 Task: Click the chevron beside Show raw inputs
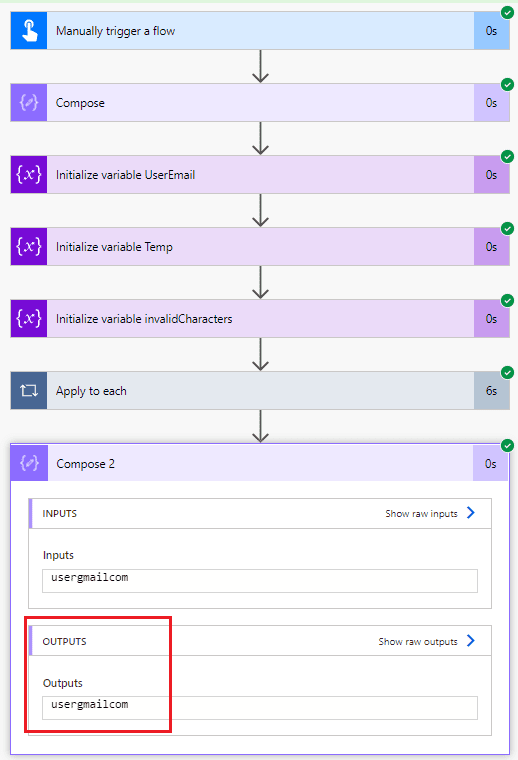point(471,513)
